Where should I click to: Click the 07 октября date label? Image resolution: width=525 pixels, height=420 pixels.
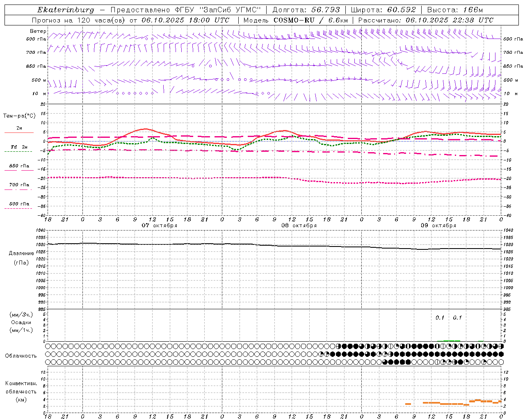click(x=160, y=226)
